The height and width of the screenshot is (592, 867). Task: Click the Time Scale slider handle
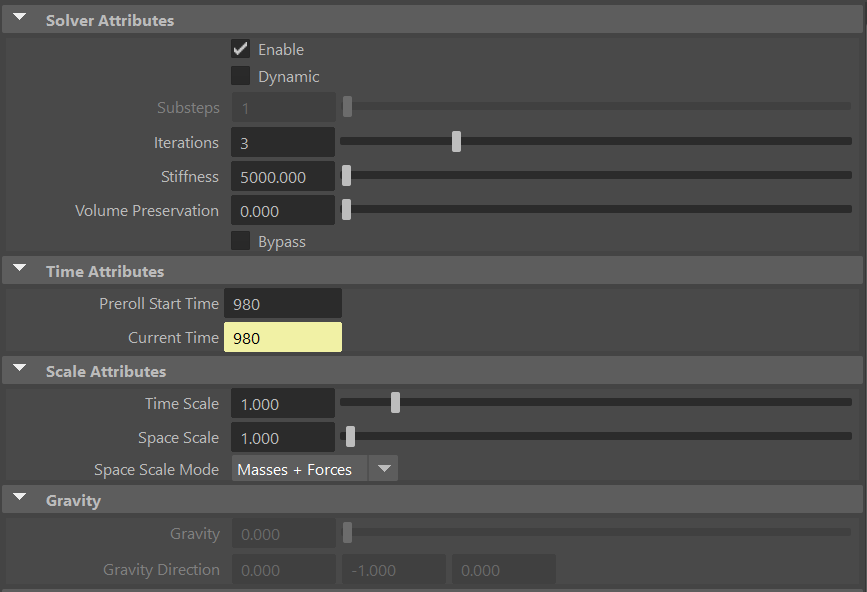tap(395, 401)
